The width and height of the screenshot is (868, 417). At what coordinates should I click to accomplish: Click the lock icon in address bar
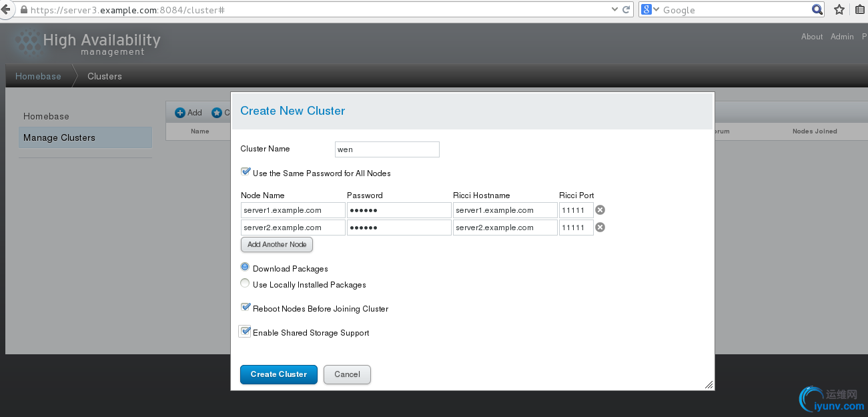[x=25, y=10]
